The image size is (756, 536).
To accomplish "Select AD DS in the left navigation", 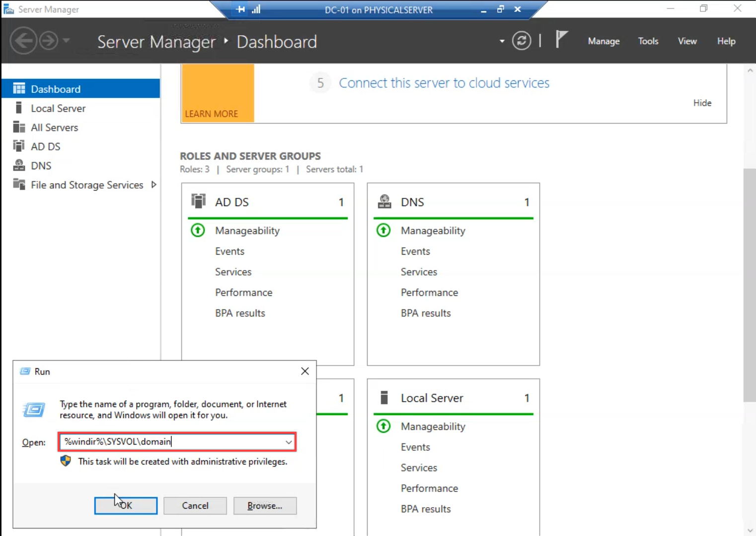I will coord(80,146).
